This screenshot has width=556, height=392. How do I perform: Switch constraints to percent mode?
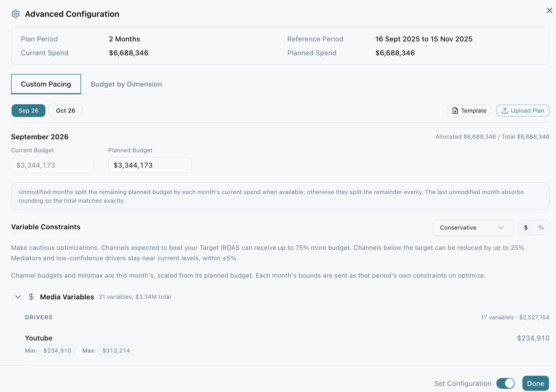541,228
